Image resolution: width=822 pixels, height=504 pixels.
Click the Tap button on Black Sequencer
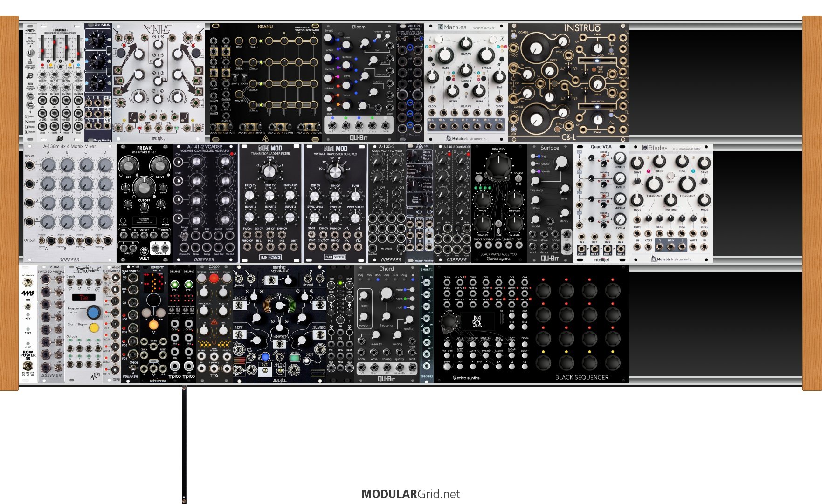point(460,367)
